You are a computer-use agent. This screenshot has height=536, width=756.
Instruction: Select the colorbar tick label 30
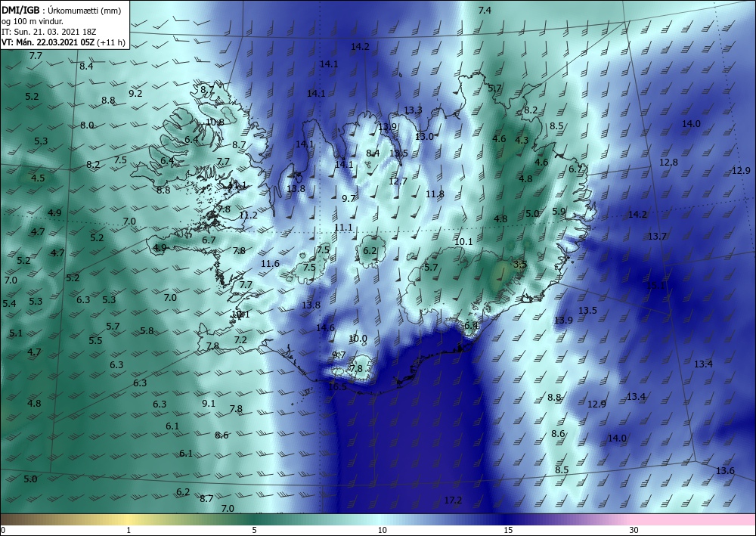coord(634,530)
